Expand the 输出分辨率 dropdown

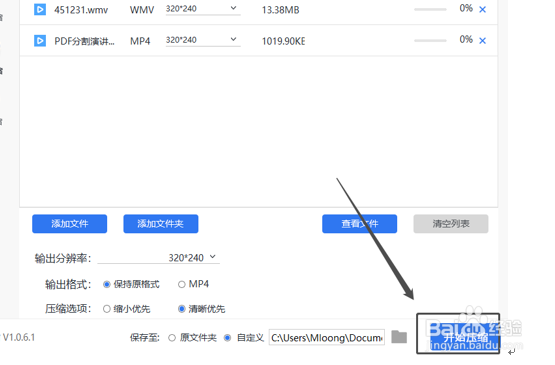[159, 257]
